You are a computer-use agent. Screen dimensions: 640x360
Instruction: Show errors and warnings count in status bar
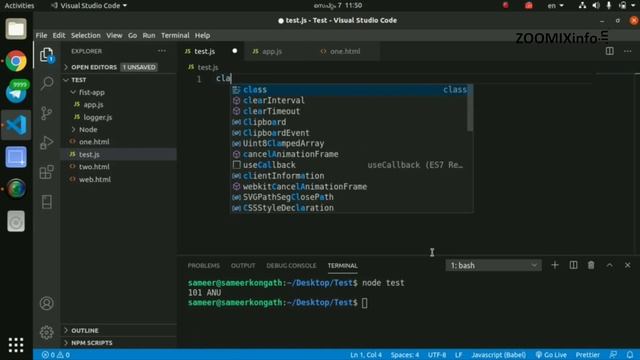(x=56, y=355)
